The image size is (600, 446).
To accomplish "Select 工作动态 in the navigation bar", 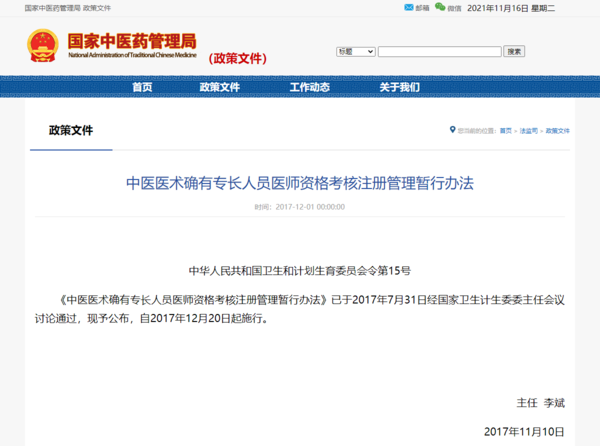I will 309,87.
